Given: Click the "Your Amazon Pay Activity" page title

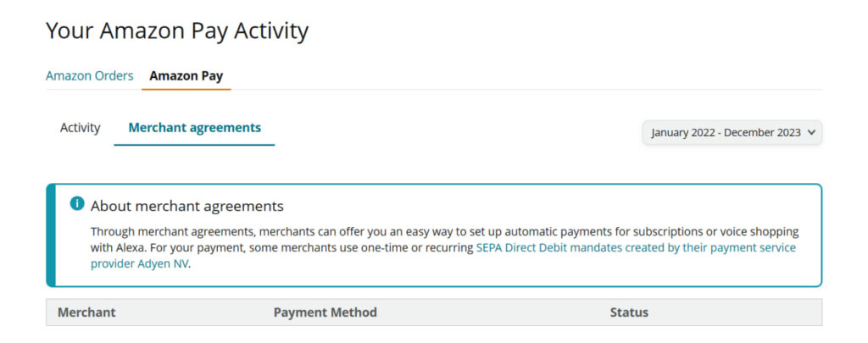Looking at the screenshot, I should (176, 31).
